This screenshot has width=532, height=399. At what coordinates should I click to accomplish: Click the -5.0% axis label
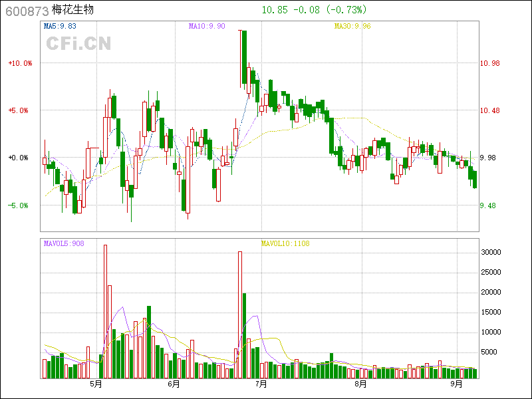click(20, 205)
